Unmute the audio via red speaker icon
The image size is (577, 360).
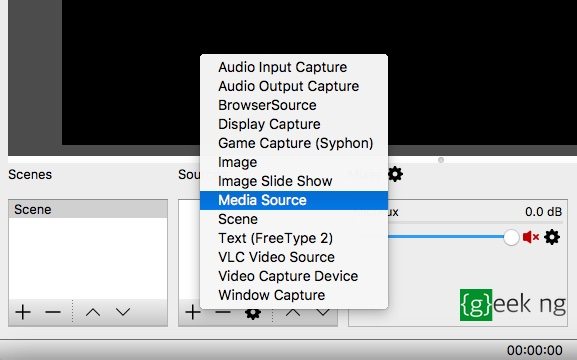point(531,237)
